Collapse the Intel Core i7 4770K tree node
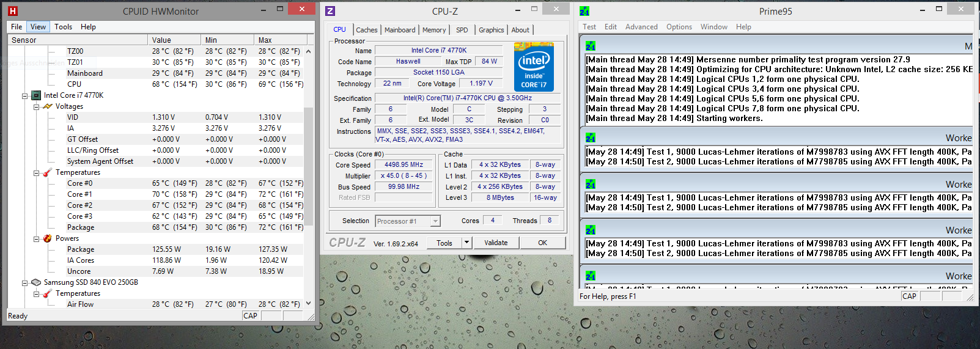Viewport: 980px width, 349px height. [x=25, y=96]
